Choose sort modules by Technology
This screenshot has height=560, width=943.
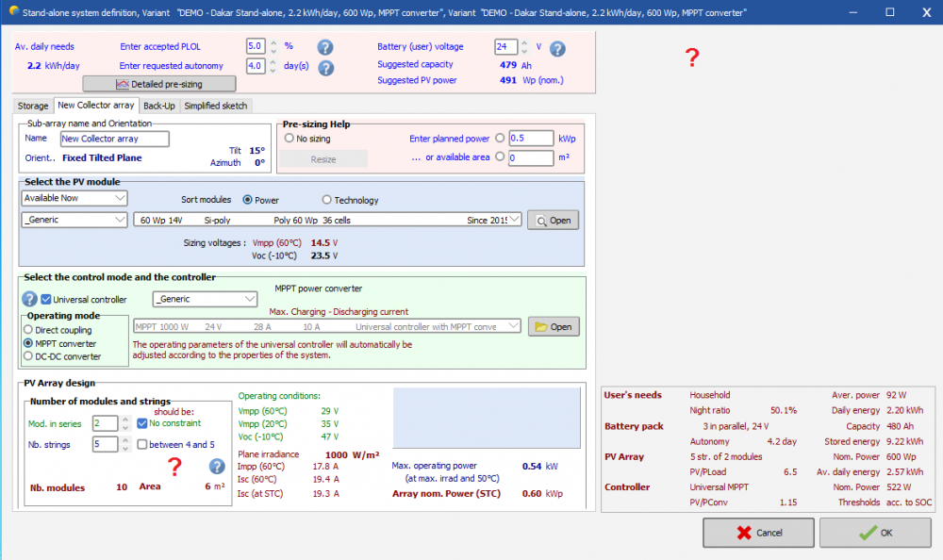click(x=327, y=200)
